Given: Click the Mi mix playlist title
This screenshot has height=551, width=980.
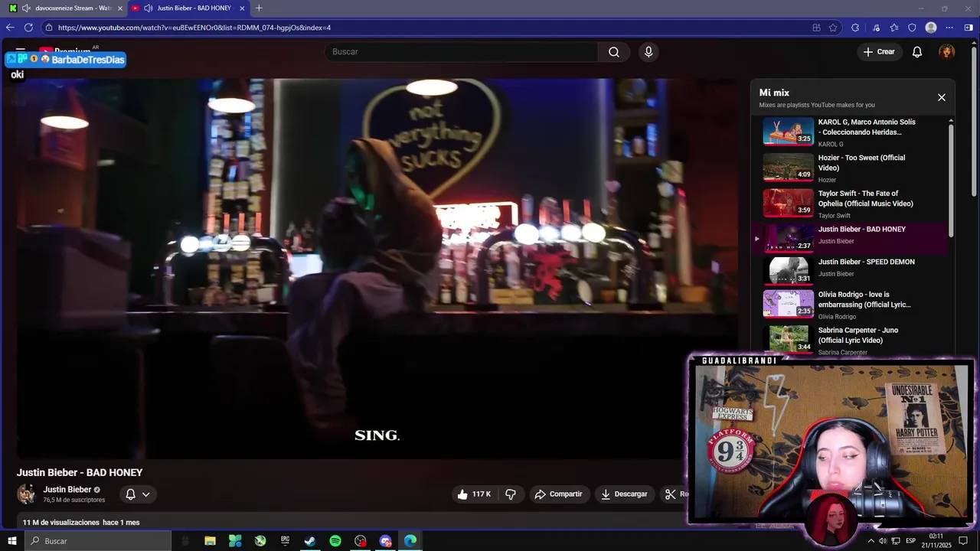Looking at the screenshot, I should pos(774,93).
